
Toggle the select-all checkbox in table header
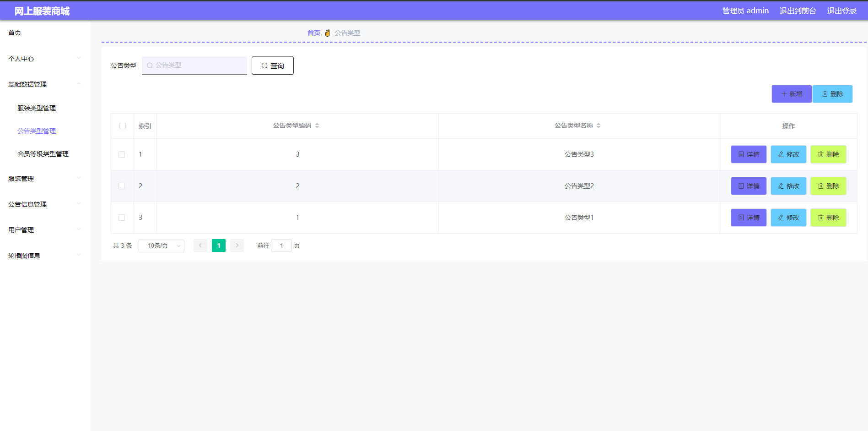123,126
